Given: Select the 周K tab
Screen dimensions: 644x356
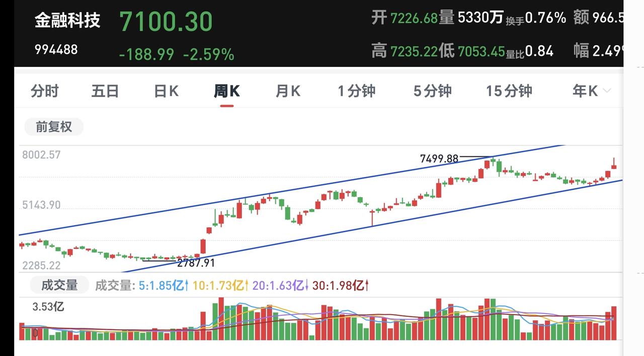Looking at the screenshot, I should [x=226, y=91].
